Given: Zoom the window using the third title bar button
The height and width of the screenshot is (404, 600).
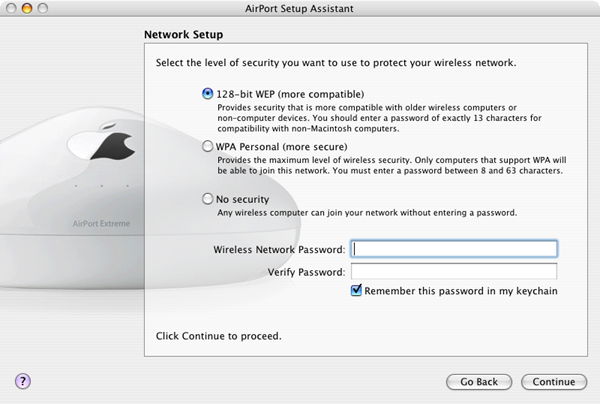Looking at the screenshot, I should coord(43,8).
